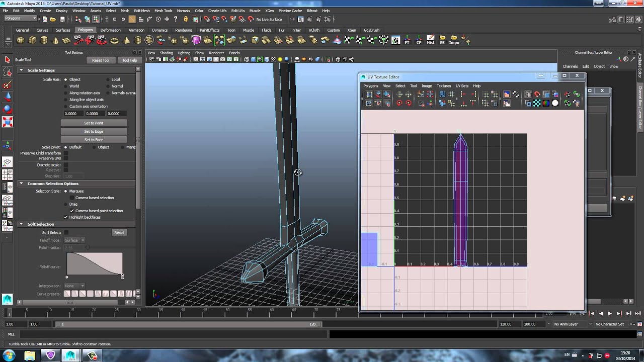
Task: Click the CP shelf button
Action: (419, 40)
